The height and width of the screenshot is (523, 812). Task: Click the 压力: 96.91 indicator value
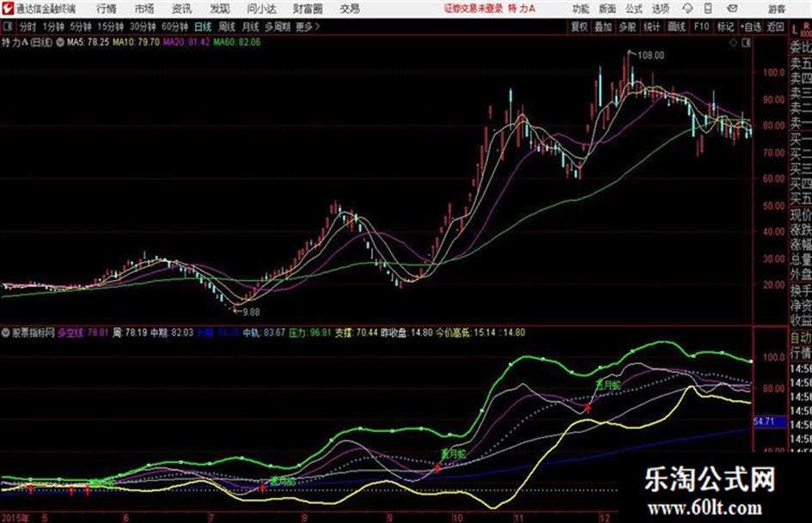[309, 332]
